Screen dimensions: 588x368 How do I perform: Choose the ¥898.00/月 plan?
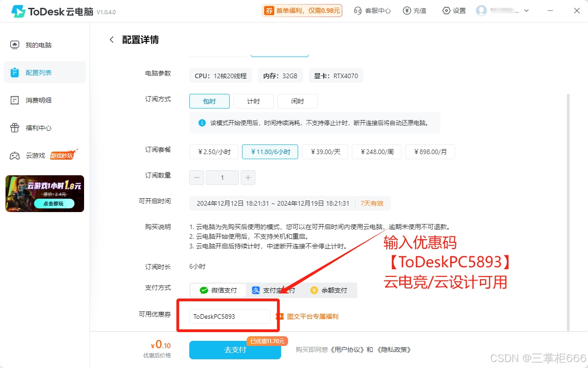[x=430, y=152]
